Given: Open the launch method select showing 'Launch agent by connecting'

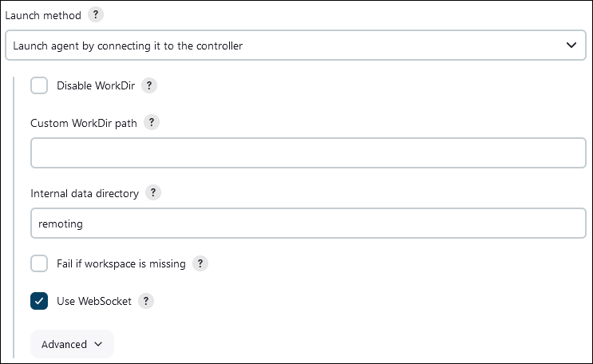Looking at the screenshot, I should click(295, 45).
